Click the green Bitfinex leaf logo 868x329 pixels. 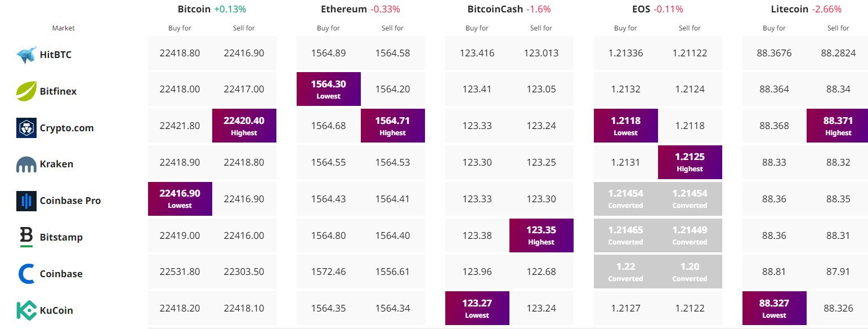26,91
